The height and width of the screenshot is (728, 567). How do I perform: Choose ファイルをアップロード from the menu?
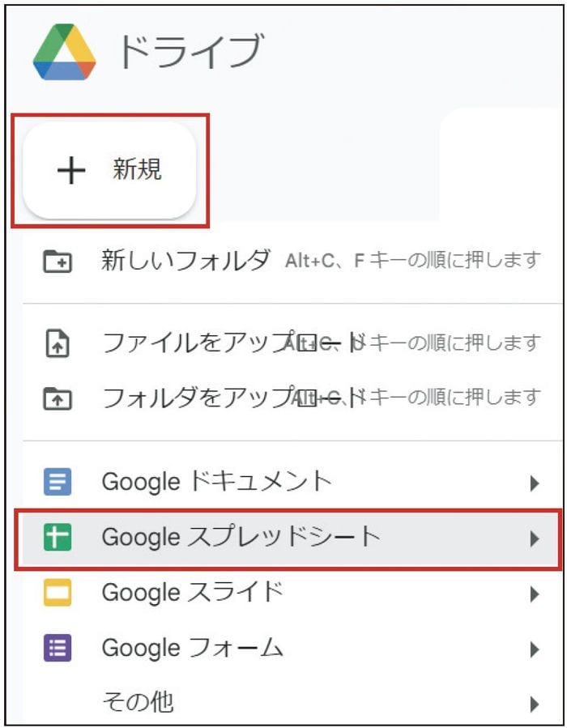pos(194,344)
